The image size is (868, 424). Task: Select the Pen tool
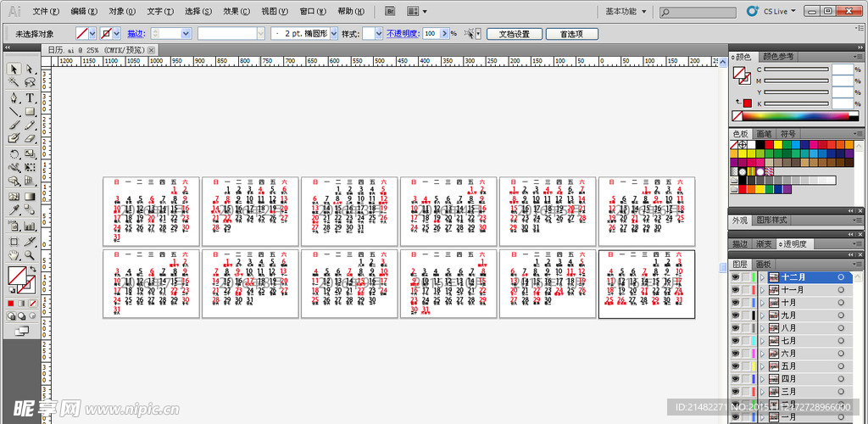click(x=14, y=98)
